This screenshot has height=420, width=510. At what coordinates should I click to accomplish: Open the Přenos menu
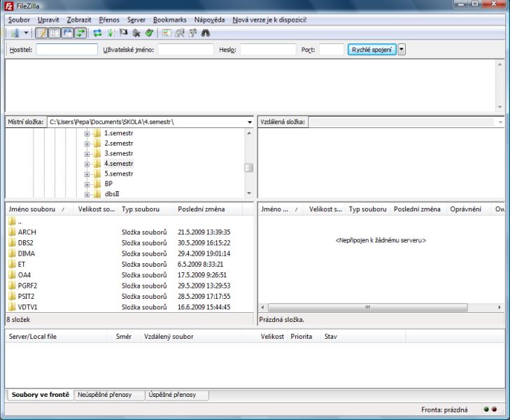109,20
